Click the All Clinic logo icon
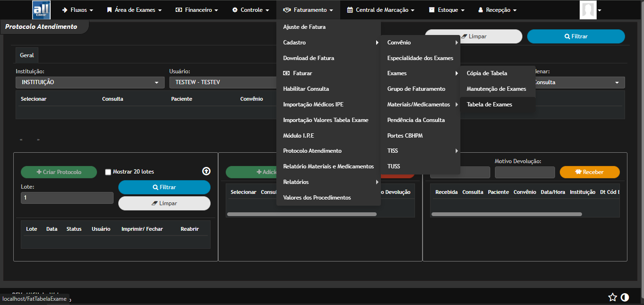Screen dimensions: 644x305 click(x=42, y=10)
